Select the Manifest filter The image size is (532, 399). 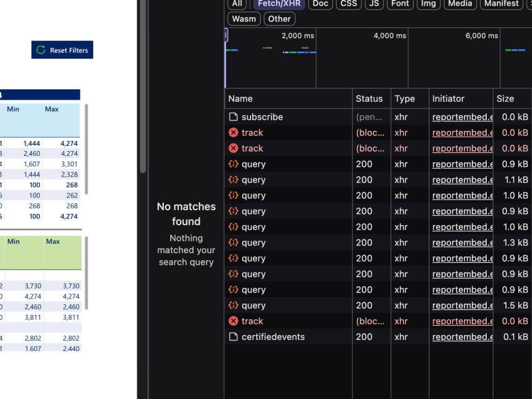[501, 4]
